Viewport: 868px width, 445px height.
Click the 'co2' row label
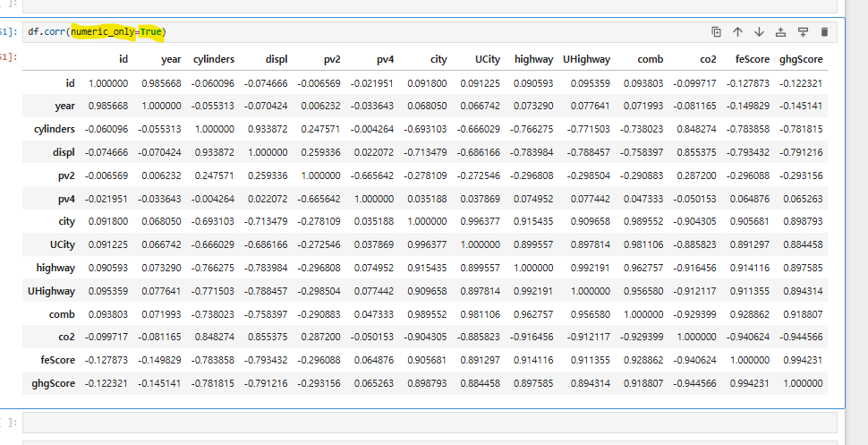66,337
